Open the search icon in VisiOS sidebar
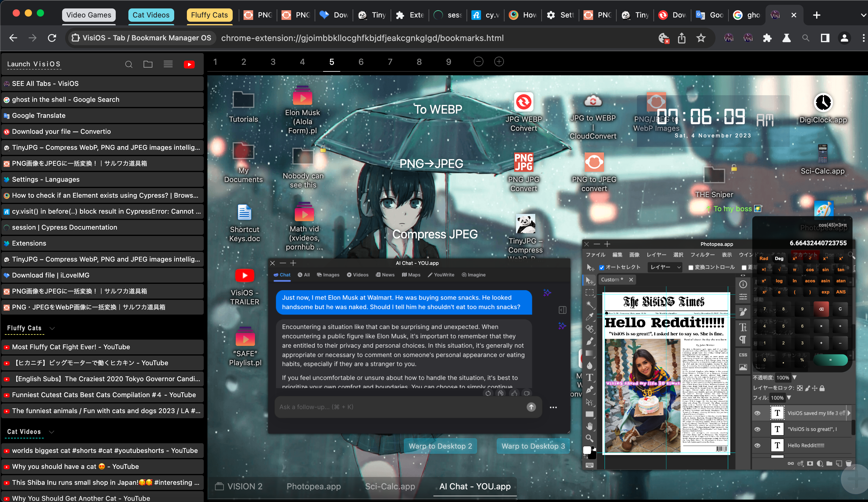 coord(129,64)
